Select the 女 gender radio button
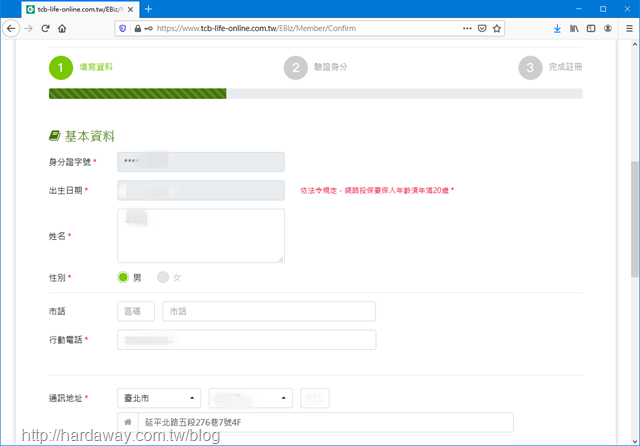 [163, 277]
